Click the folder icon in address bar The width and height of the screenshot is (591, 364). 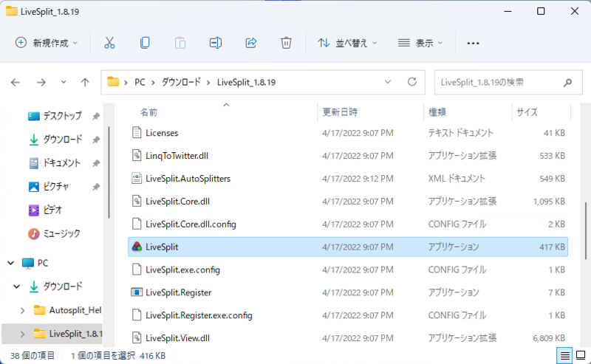click(x=113, y=81)
